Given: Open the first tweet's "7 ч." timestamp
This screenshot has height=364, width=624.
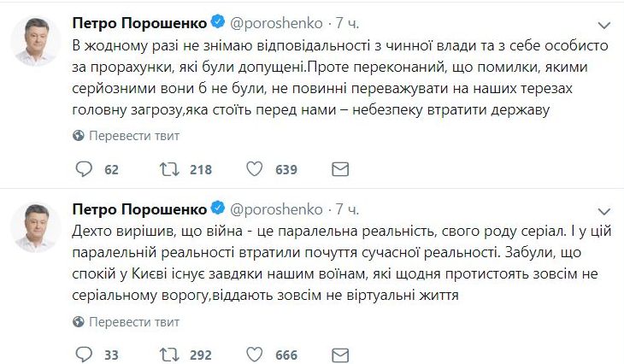Looking at the screenshot, I should pyautogui.click(x=347, y=21).
